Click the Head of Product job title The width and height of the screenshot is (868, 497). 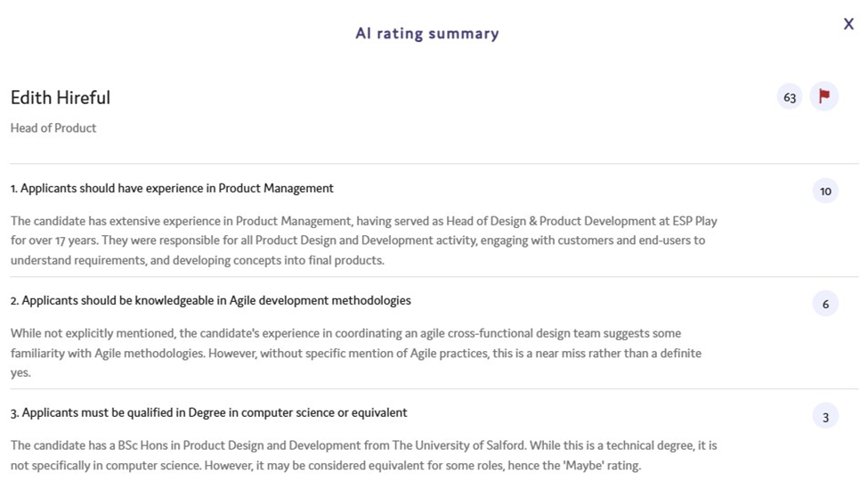point(53,128)
